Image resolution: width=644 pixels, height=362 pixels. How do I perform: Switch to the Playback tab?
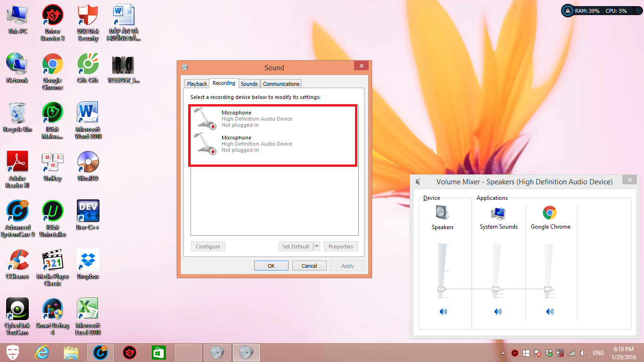point(197,84)
